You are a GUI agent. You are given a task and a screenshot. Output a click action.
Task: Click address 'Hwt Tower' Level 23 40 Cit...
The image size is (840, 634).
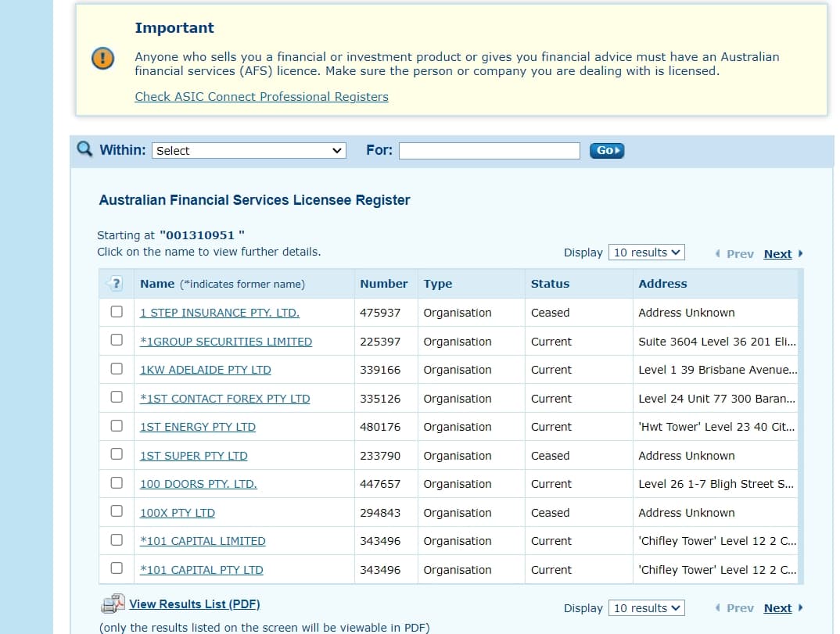point(716,428)
